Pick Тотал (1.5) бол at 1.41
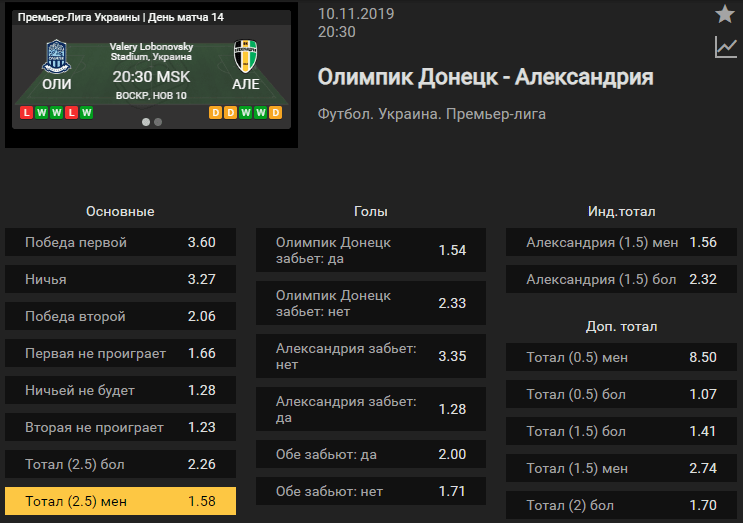The width and height of the screenshot is (743, 523). (x=621, y=431)
